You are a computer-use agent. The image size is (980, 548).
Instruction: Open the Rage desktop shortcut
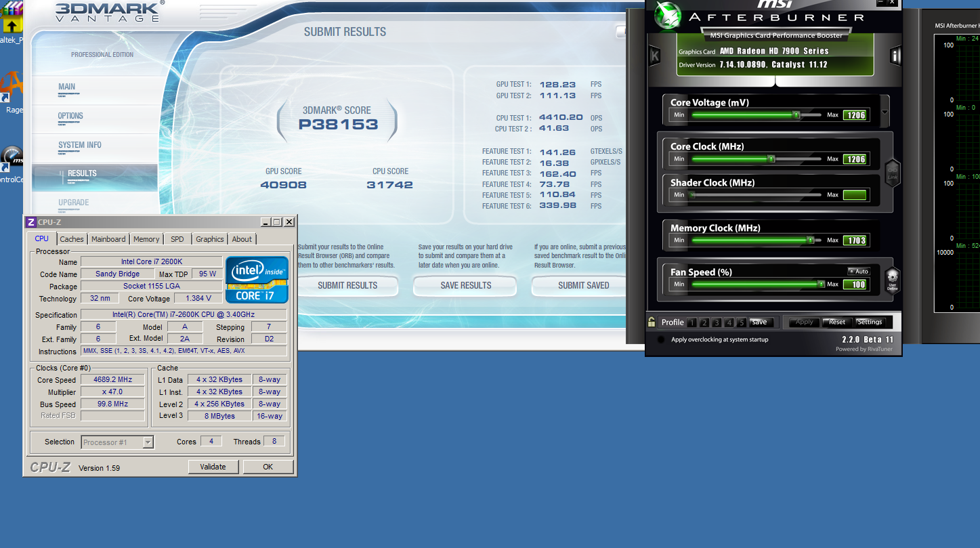point(13,93)
